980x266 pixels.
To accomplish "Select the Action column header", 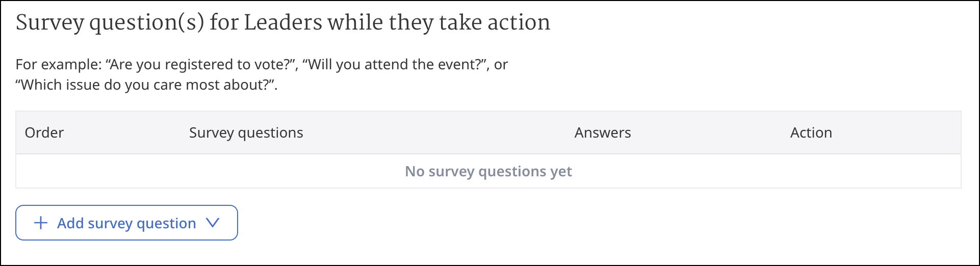I will pyautogui.click(x=811, y=132).
